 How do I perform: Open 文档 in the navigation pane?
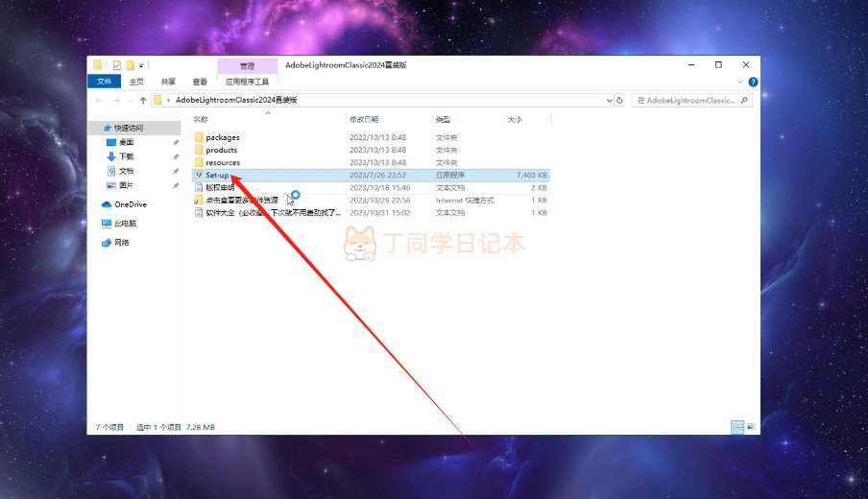coord(126,171)
